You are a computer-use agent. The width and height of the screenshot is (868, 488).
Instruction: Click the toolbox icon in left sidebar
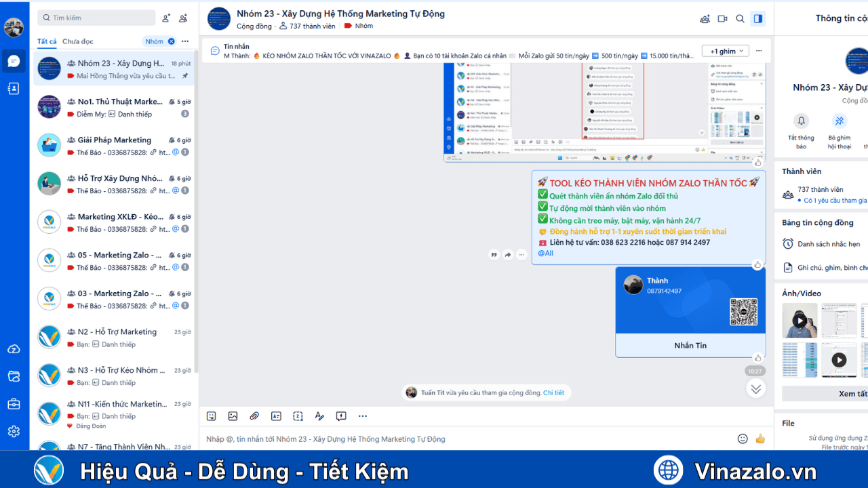[14, 404]
